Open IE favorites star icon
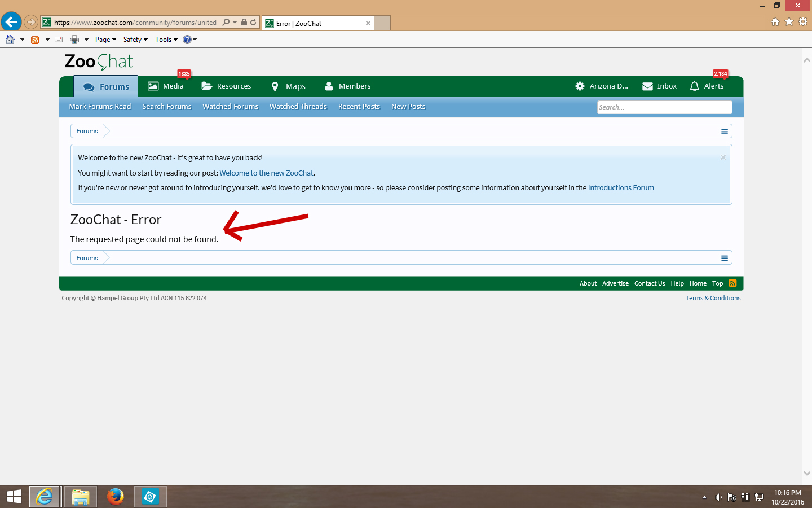The image size is (812, 508). [x=789, y=21]
